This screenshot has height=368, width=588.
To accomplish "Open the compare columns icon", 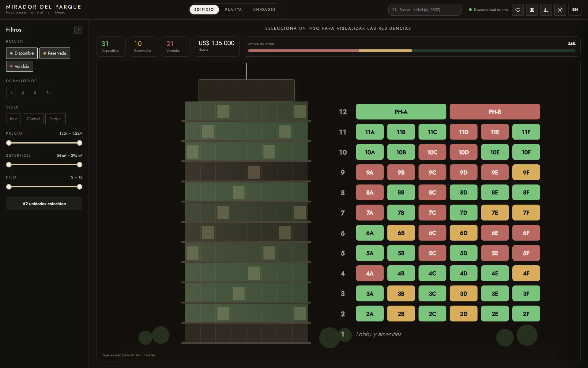I will [x=532, y=10].
